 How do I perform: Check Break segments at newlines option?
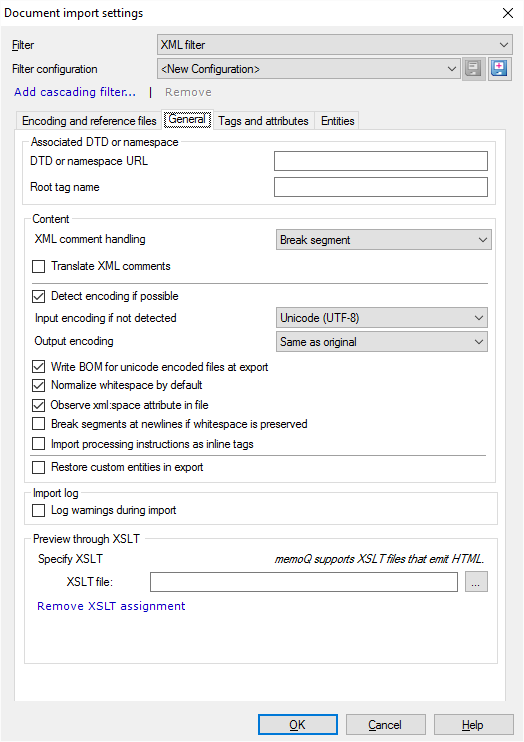coord(38,424)
